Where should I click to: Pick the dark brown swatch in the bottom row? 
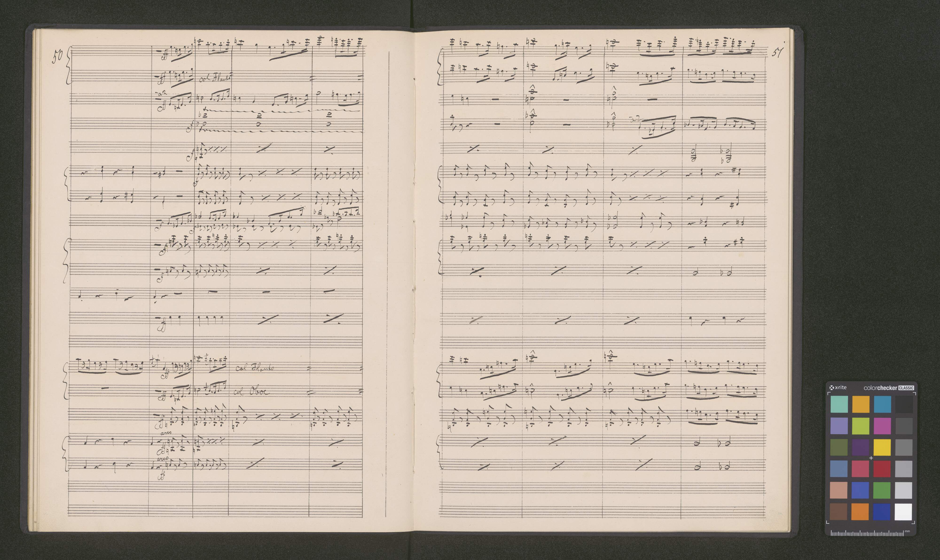(x=839, y=512)
